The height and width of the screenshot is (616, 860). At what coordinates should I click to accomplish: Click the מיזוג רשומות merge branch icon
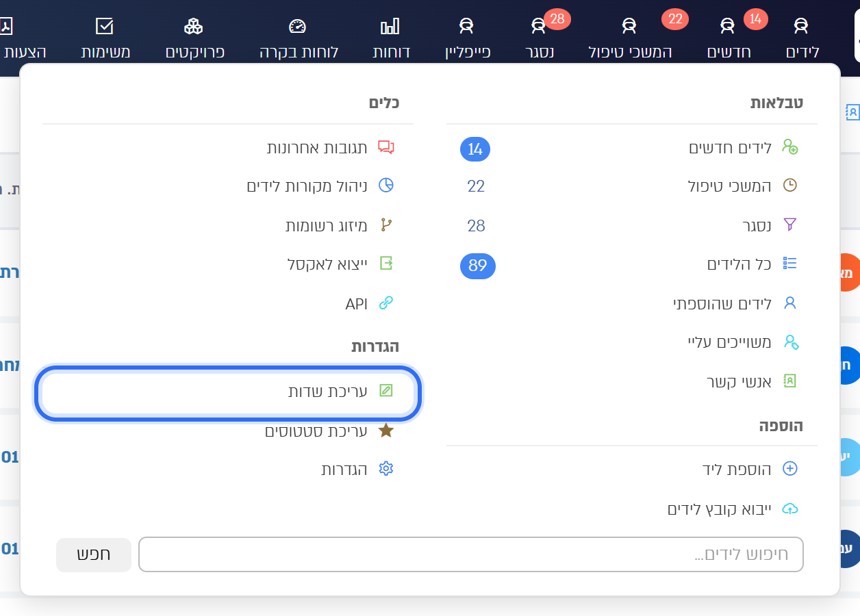pos(386,224)
